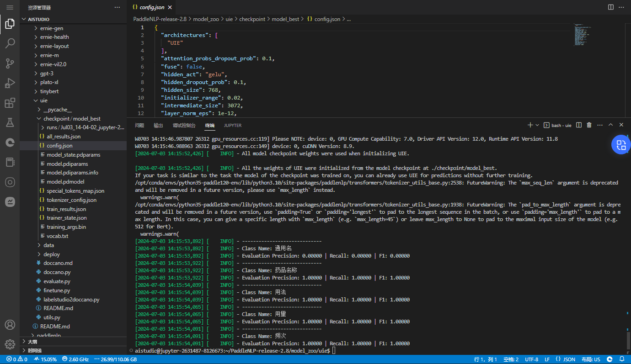This screenshot has width=631, height=364.
Task: Open finetune.py file
Action: (x=73, y=290)
